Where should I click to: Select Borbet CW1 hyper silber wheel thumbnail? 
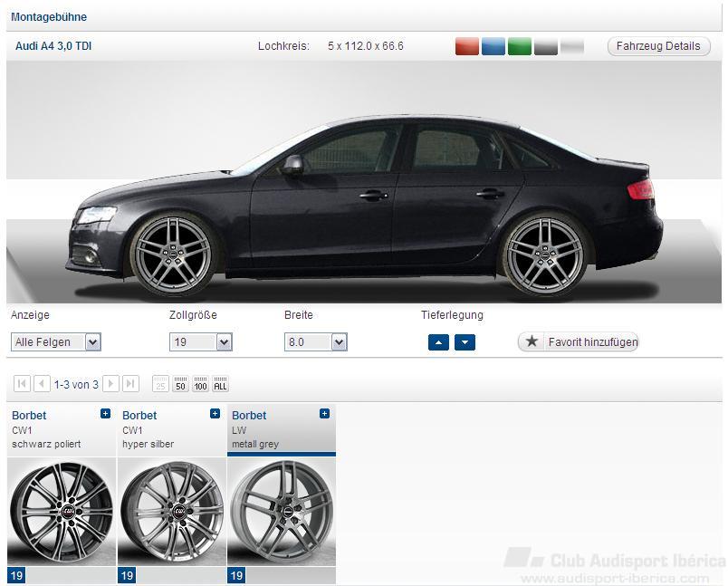(x=172, y=511)
